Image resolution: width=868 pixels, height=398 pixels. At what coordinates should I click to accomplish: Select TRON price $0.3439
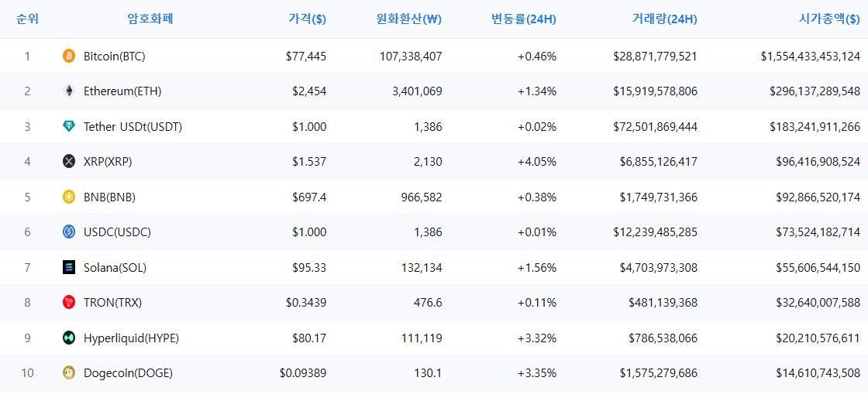pos(306,302)
